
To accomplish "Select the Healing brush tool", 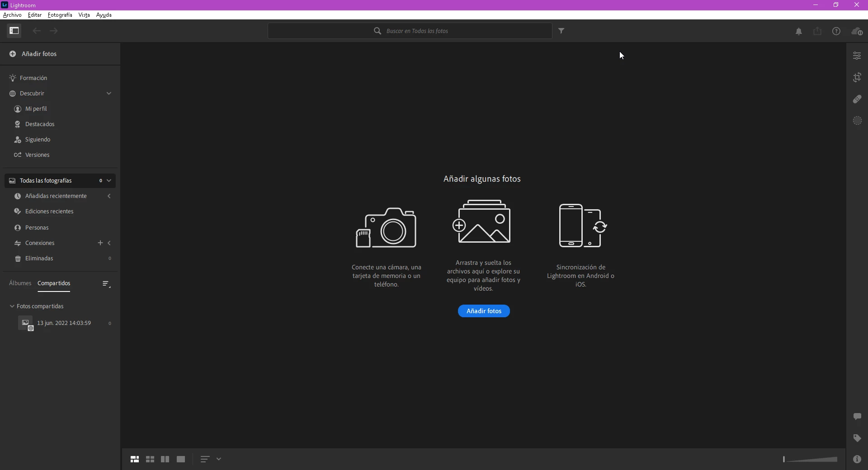I will pyautogui.click(x=857, y=99).
